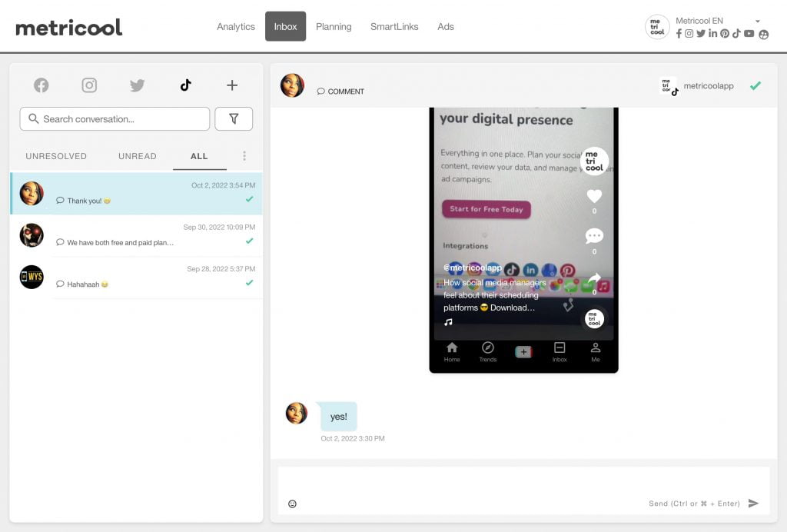Screen dimensions: 787x532
Task: Click the first conversation's user avatar
Action: pyautogui.click(x=32, y=194)
